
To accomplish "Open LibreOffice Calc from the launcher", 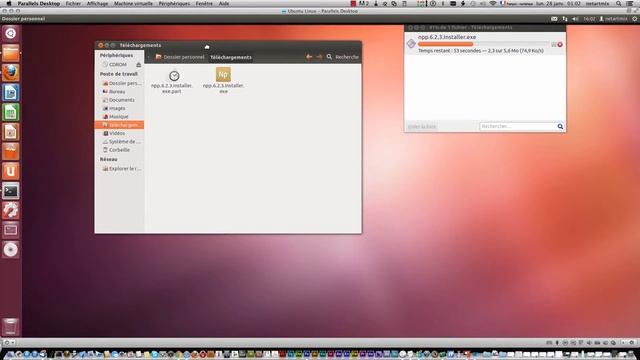I will coord(11,112).
